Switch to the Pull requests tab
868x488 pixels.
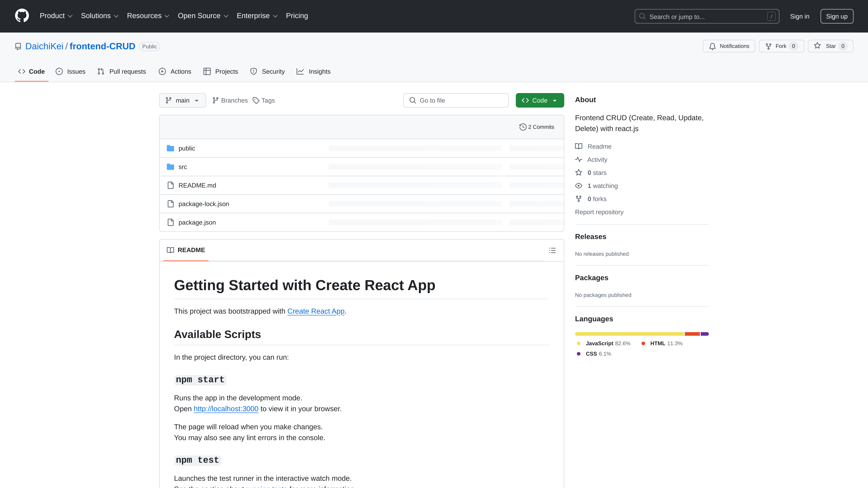[121, 71]
